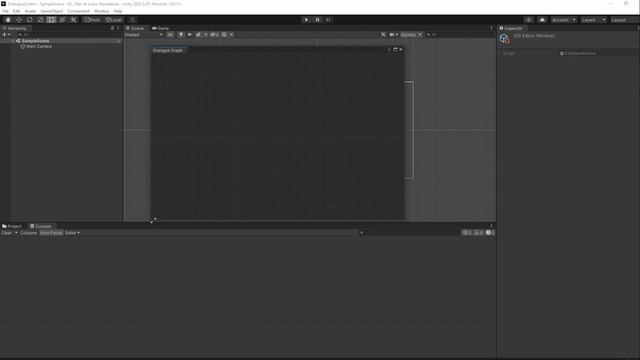Screen dimensions: 640x360
Task: Clear the Console log
Action: coord(7,233)
